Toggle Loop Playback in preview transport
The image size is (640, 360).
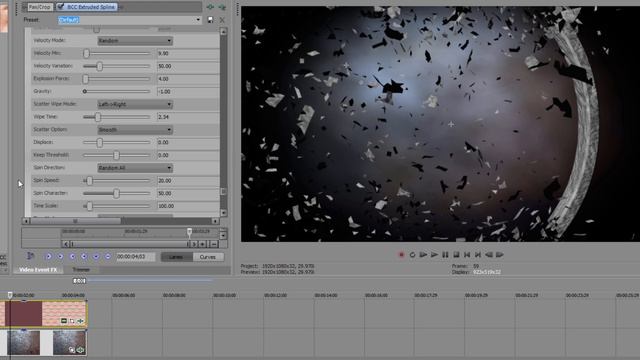(x=412, y=255)
